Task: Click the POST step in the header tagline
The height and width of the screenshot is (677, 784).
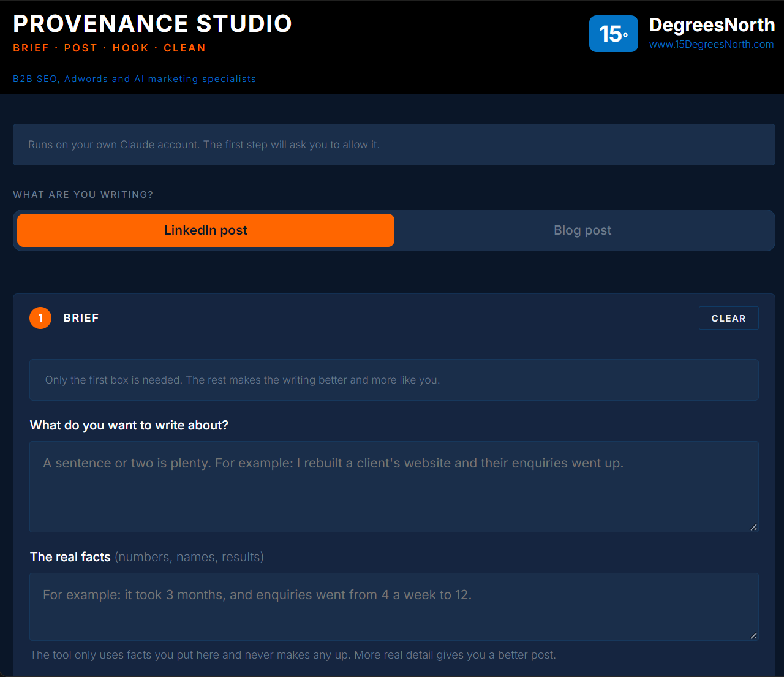Action: pyautogui.click(x=81, y=48)
